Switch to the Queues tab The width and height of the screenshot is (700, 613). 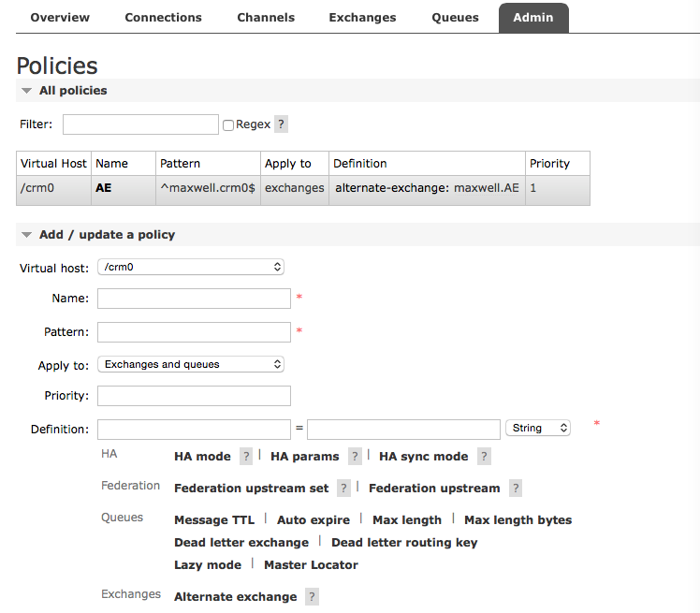click(455, 18)
